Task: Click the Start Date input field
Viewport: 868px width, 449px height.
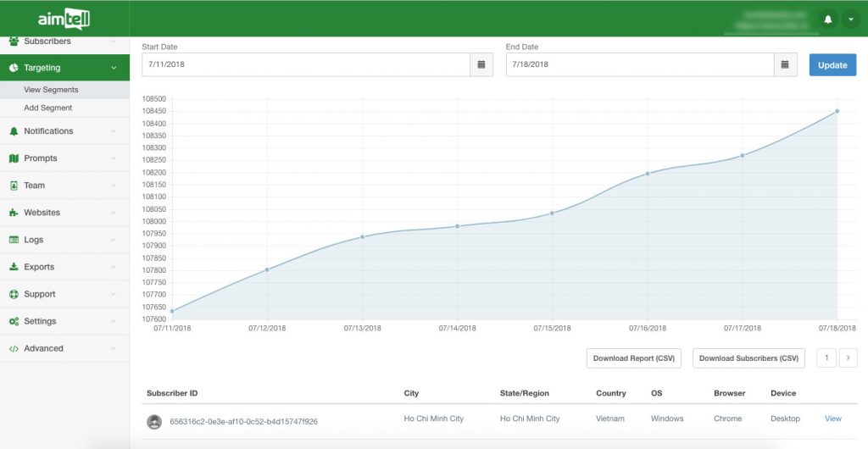Action: click(x=305, y=64)
